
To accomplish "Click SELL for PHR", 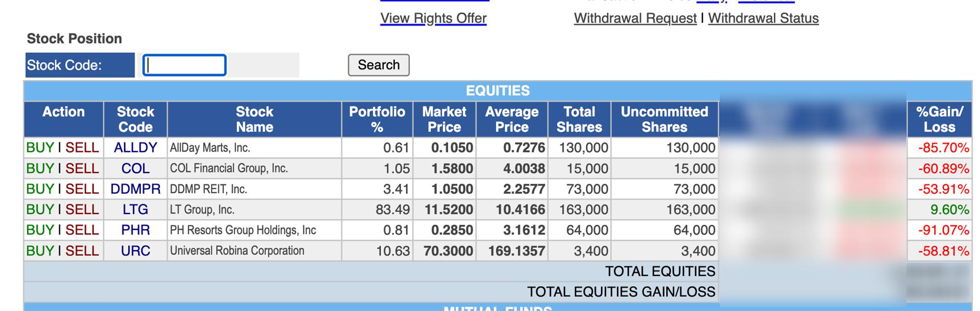I will (x=82, y=230).
